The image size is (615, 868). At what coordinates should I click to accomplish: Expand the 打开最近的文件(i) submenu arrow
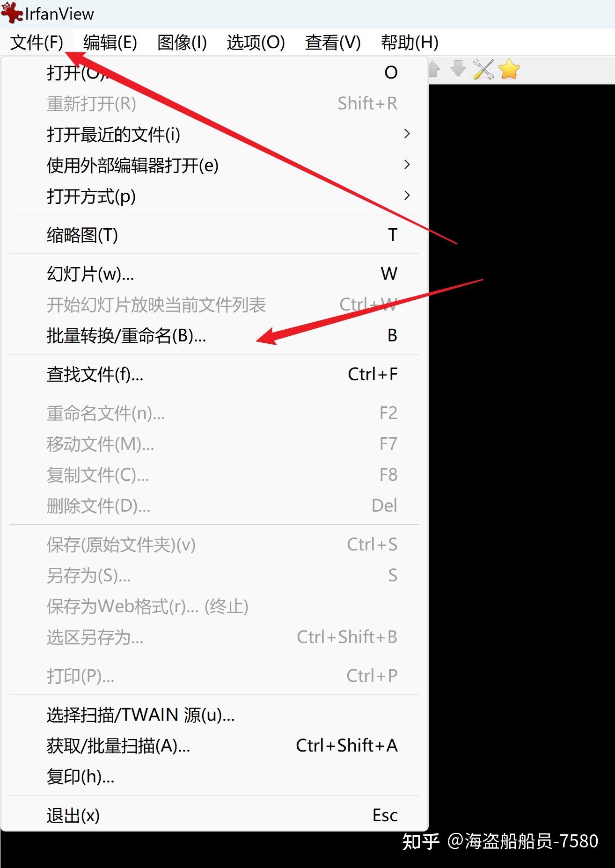pos(407,134)
